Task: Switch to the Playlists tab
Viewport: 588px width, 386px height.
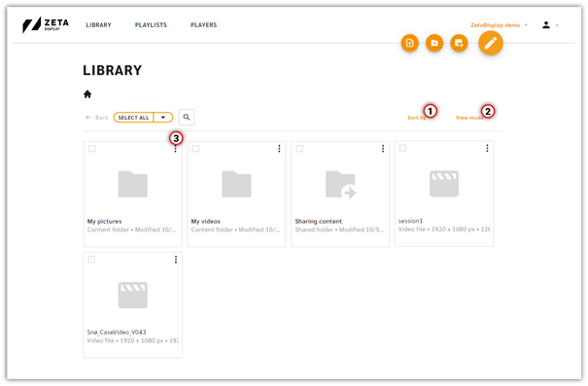Action: (151, 25)
